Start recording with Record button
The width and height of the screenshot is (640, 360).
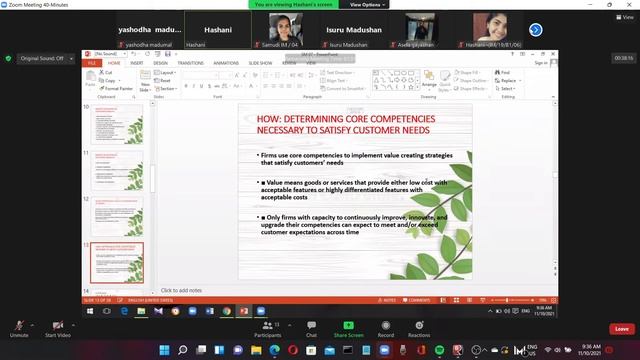pyautogui.click(x=386, y=329)
